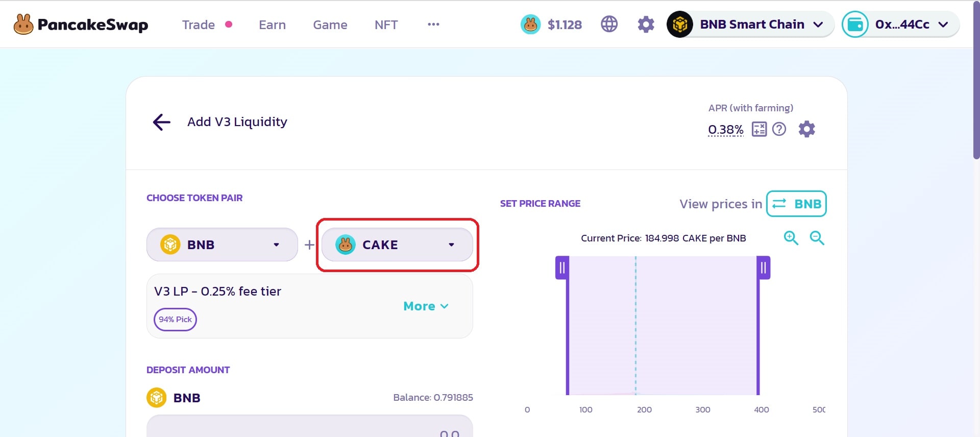Open the Earn menu

click(272, 25)
